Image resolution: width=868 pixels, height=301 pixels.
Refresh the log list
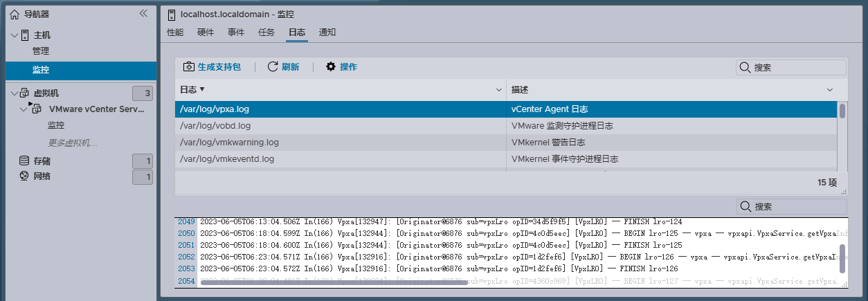tap(283, 67)
